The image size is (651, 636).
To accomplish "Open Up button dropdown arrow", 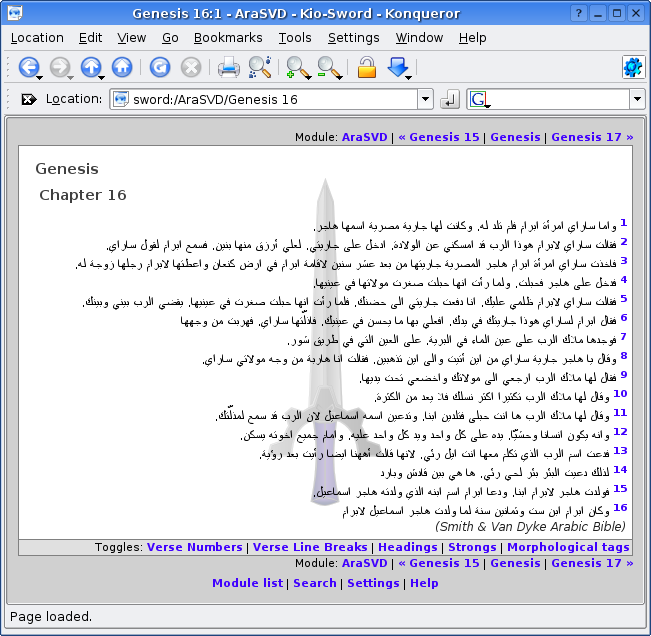I will [102, 78].
